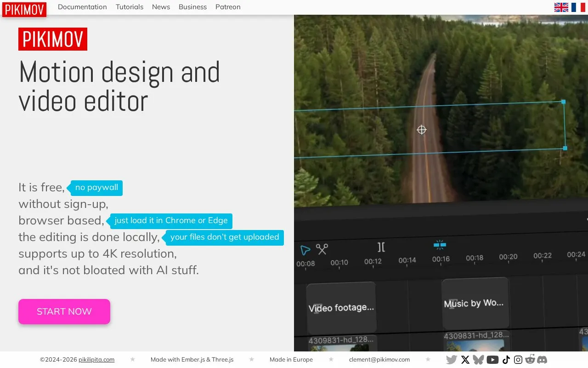Open the Business page

(192, 7)
